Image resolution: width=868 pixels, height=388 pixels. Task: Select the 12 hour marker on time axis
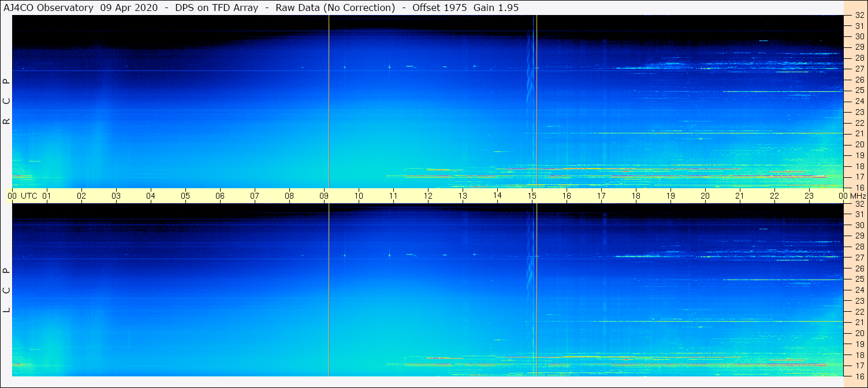(428, 196)
